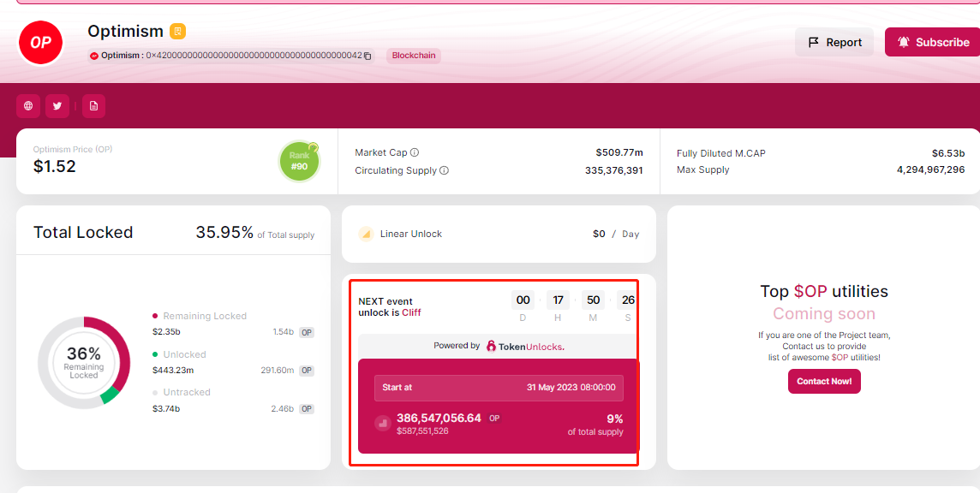980x493 pixels.
Task: Click OP tag next to 1.54b
Action: [x=307, y=332]
